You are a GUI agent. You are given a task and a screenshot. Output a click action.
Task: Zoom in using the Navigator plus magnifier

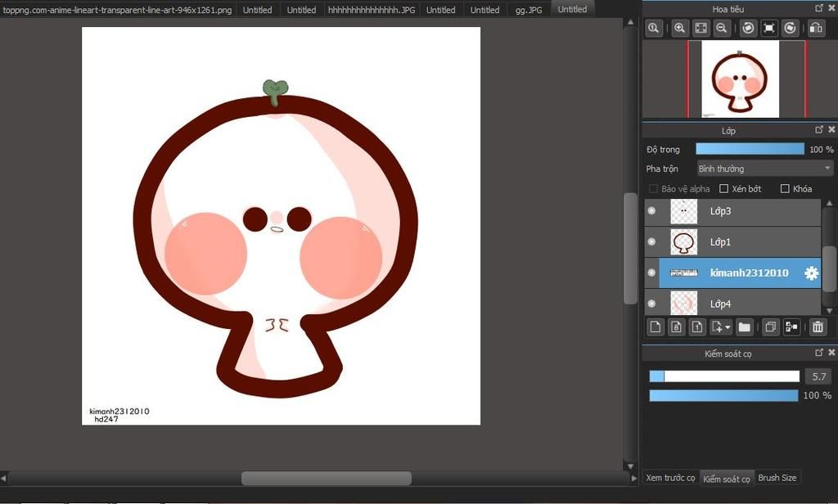tap(679, 29)
